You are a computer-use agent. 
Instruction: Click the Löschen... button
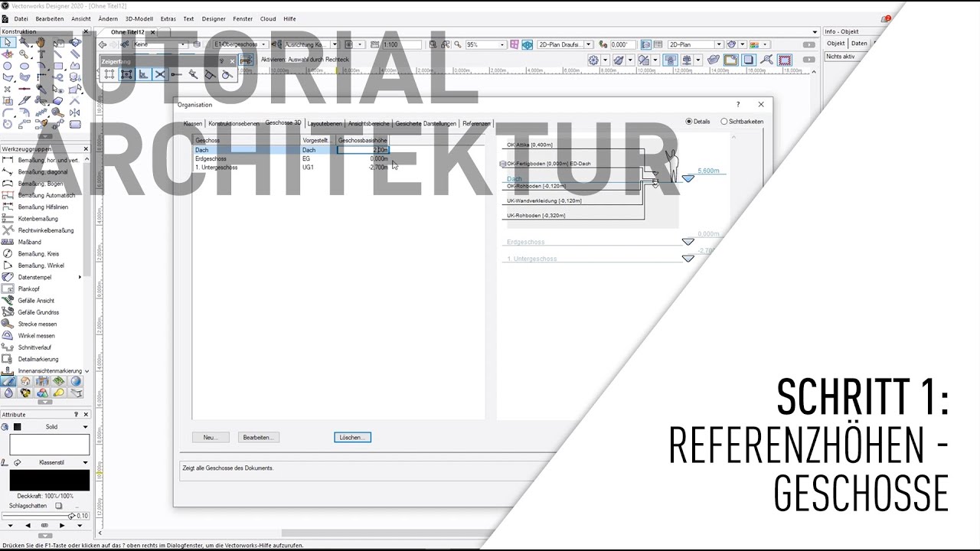click(352, 437)
